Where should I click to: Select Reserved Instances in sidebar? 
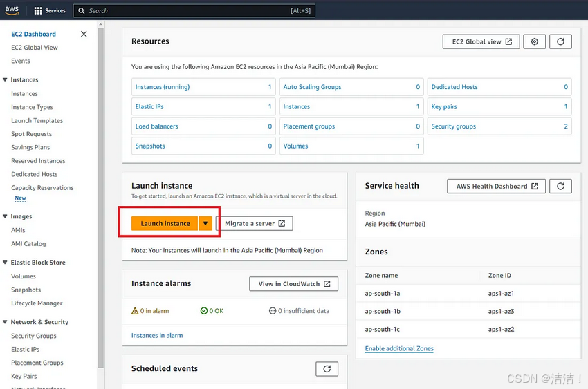tap(38, 161)
